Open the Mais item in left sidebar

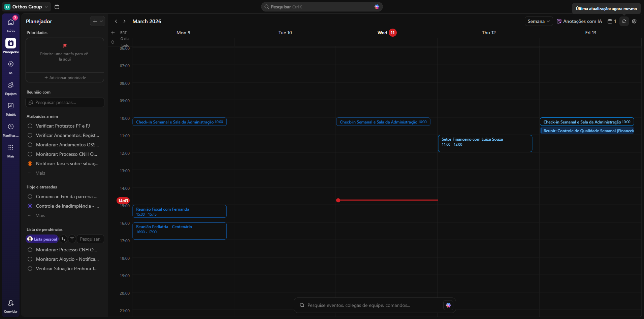click(x=11, y=148)
